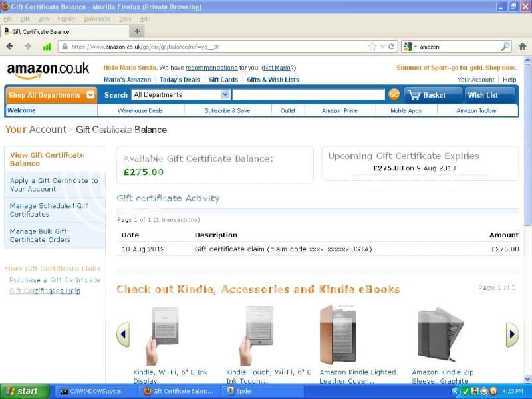
Task: Click the Kindle Wi-Fi 6" E Ink thumbnail
Action: pyautogui.click(x=162, y=335)
